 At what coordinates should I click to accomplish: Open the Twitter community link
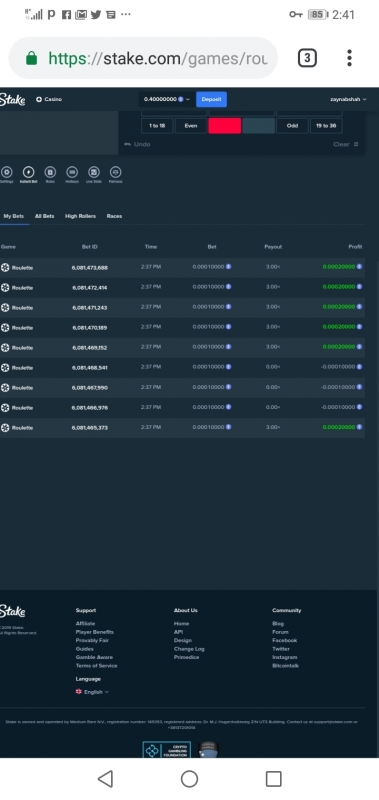click(x=281, y=649)
